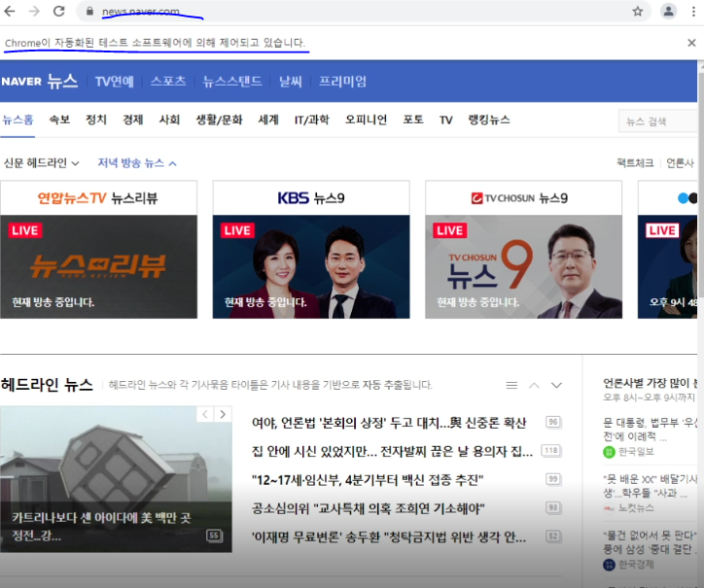Expand the 신문 헤드라인 dropdown
This screenshot has width=704, height=588.
click(41, 162)
